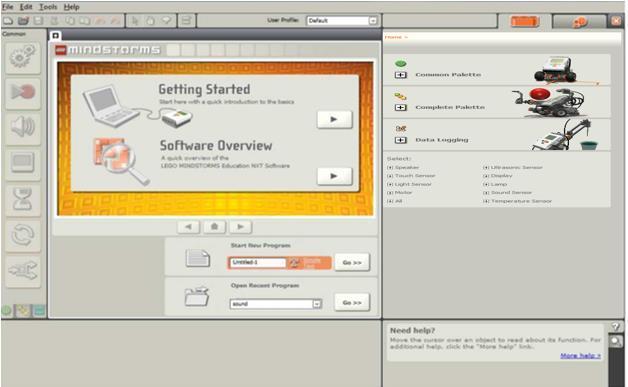Viewport: 628px width, 387px height.
Task: Switch to the Complete palette tab
Action: 23,310
